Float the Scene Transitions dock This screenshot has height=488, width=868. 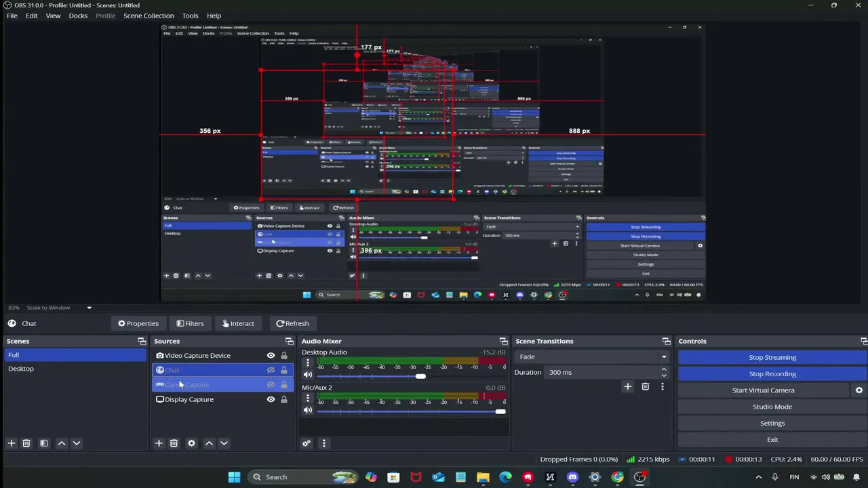point(667,341)
